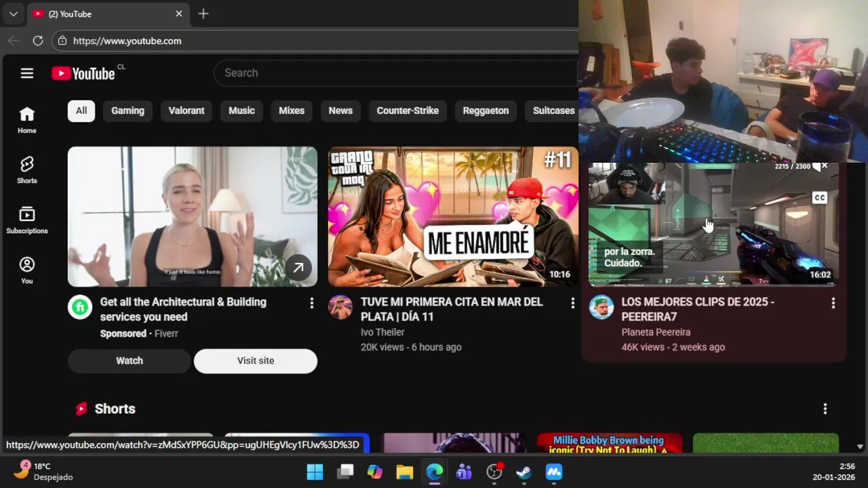The image size is (868, 488).
Task: Click the Fiverr advertiser avatar
Action: [80, 307]
